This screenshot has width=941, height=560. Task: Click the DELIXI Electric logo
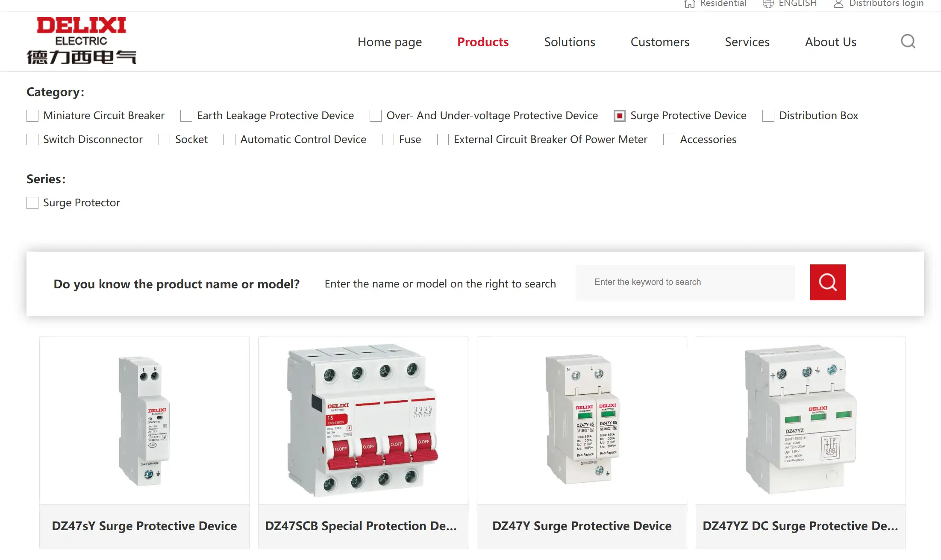tap(81, 41)
